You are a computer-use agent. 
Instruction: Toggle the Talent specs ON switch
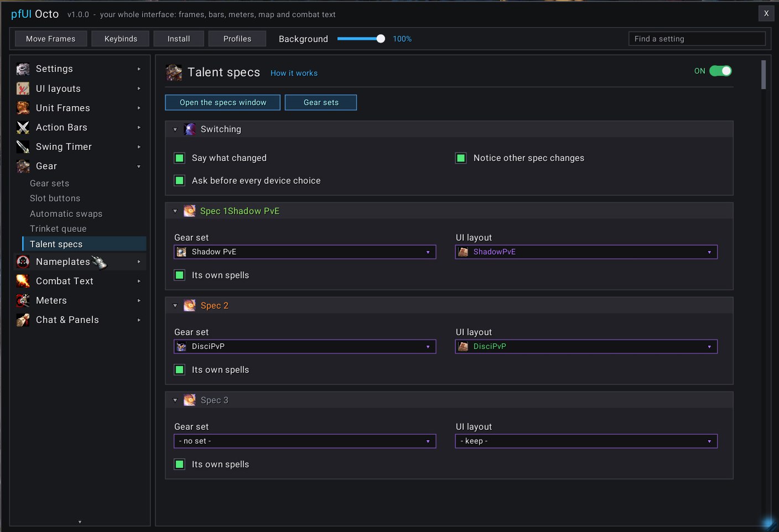(x=720, y=71)
